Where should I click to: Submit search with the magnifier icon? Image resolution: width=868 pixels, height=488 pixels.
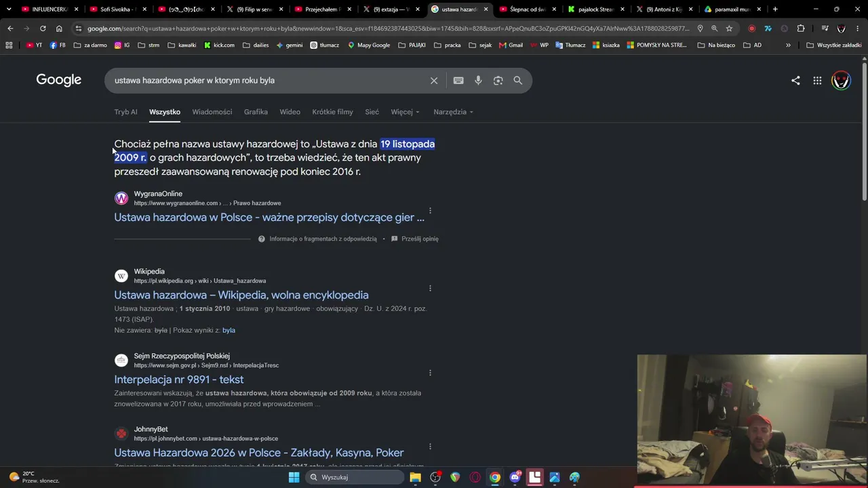[518, 81]
